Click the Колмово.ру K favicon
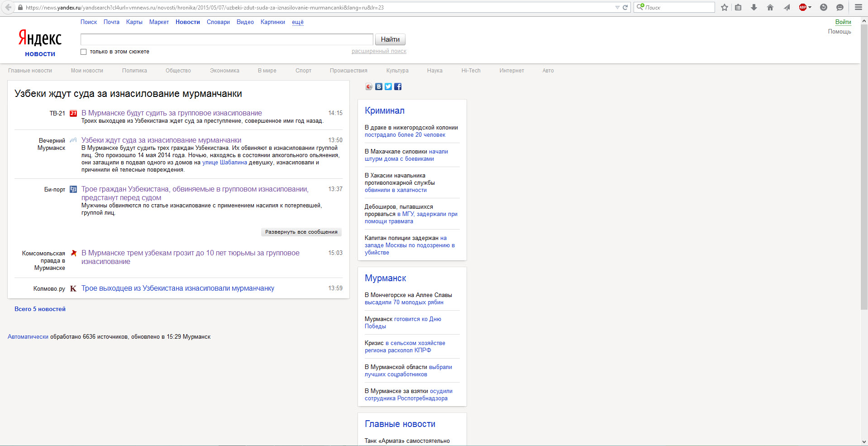 (x=73, y=288)
